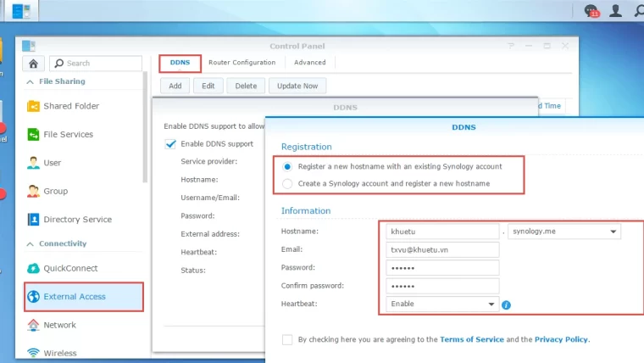This screenshot has width=644, height=363.
Task: Open the QuickConnect icon
Action: 33,269
